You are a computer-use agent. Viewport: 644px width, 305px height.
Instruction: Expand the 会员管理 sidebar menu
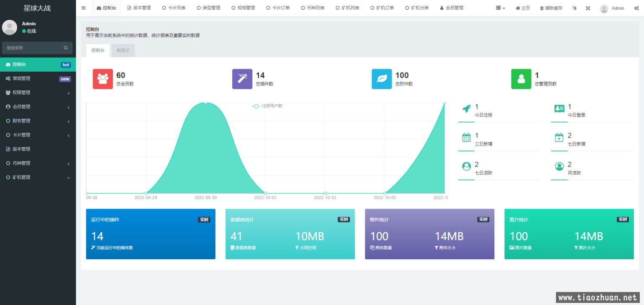coord(38,107)
